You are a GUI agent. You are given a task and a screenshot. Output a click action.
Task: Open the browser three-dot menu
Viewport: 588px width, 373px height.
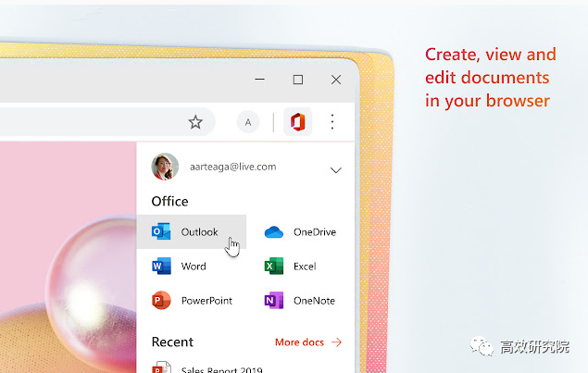[332, 122]
